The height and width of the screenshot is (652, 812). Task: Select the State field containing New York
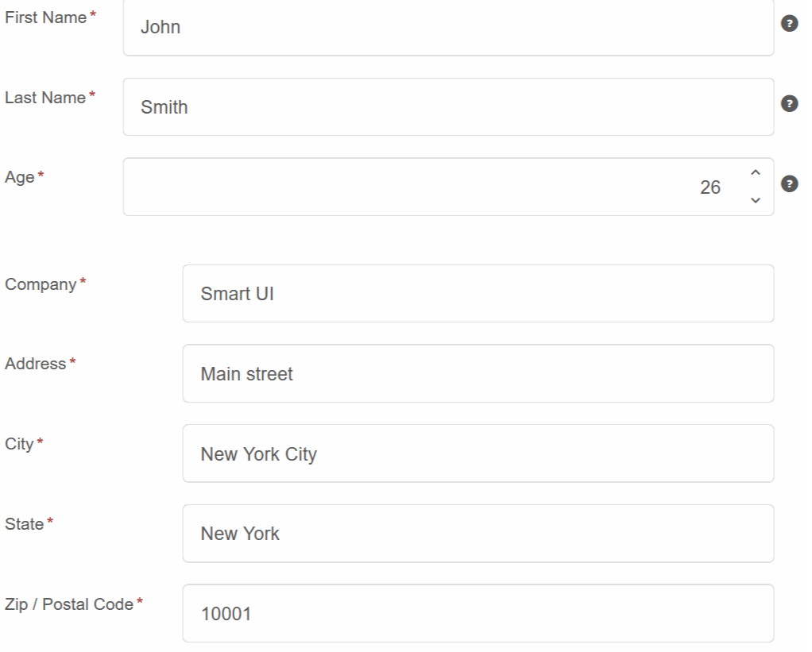point(478,534)
